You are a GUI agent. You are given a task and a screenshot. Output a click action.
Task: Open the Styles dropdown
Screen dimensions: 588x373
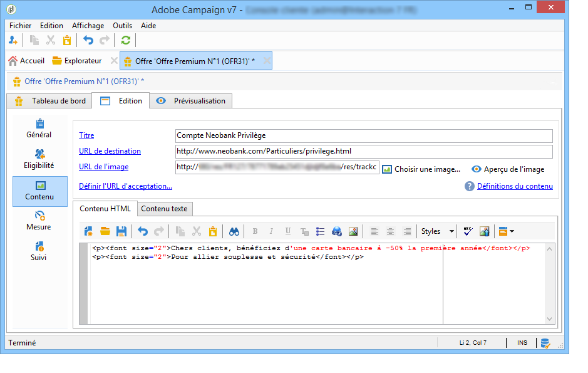(437, 231)
